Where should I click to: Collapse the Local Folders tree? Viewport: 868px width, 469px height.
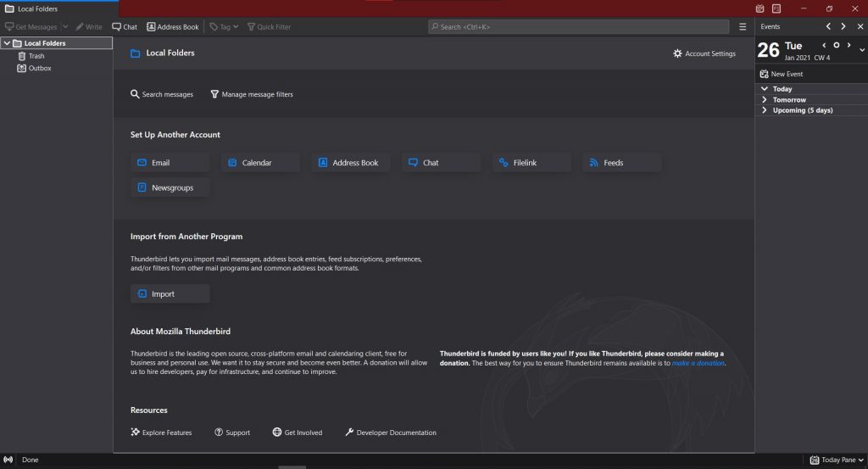tap(7, 43)
